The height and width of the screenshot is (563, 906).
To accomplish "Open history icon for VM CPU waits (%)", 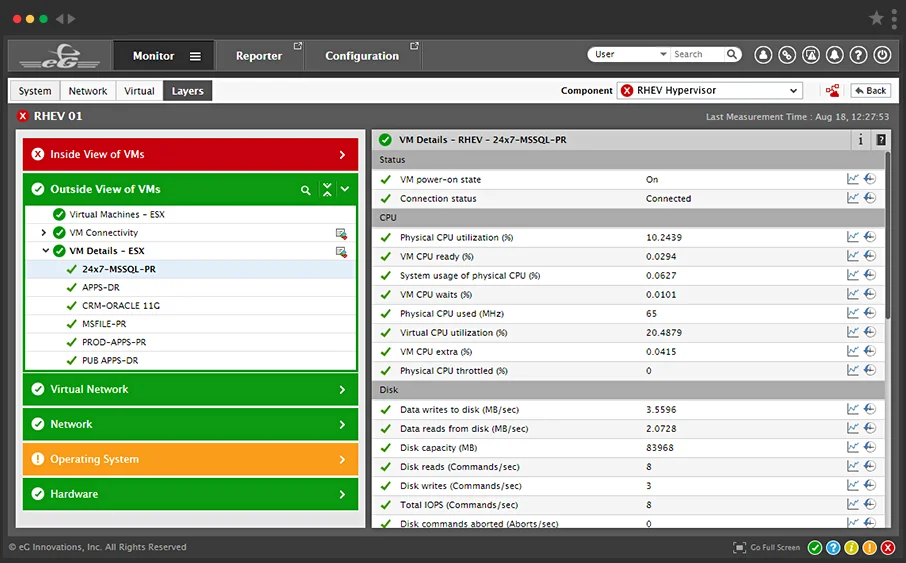I will click(x=870, y=294).
